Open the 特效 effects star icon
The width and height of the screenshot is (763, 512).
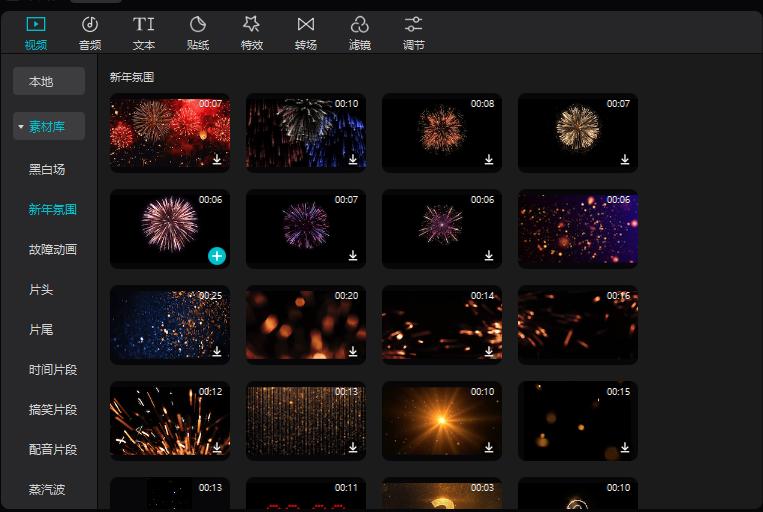tap(252, 24)
